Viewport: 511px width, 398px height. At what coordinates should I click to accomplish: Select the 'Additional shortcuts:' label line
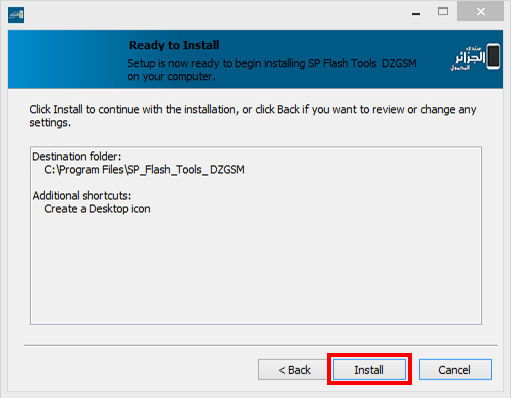(x=82, y=195)
